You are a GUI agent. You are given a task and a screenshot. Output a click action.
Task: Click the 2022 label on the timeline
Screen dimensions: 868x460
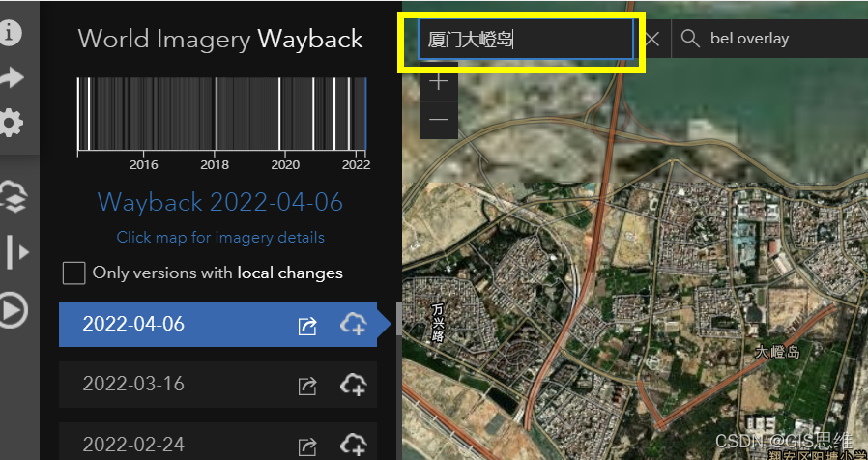tap(356, 165)
